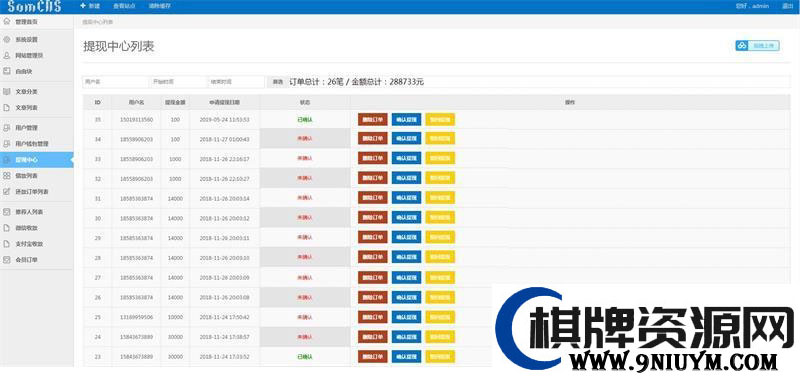Click the 筛选 filter button

(x=277, y=82)
